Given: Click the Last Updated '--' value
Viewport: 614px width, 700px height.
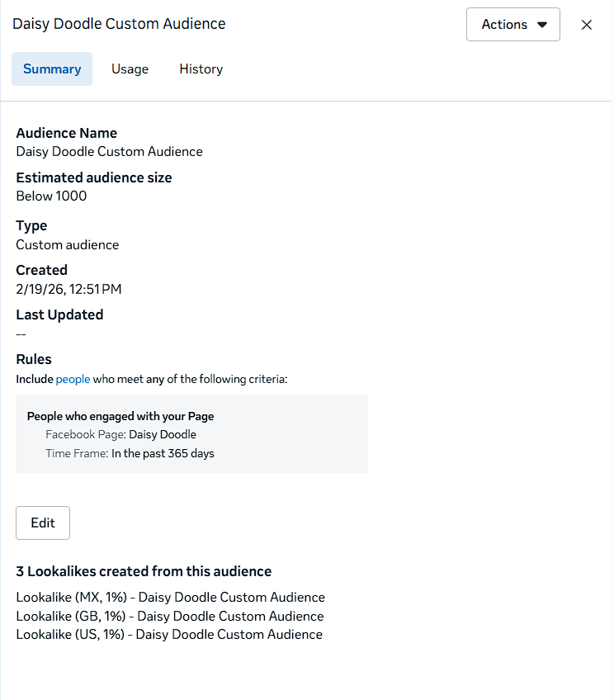Looking at the screenshot, I should (21, 333).
